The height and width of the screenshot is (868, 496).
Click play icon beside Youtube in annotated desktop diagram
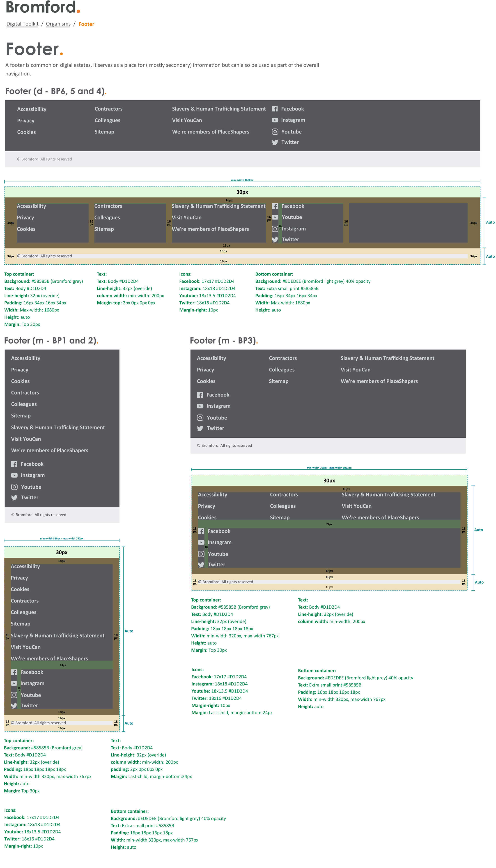point(275,217)
